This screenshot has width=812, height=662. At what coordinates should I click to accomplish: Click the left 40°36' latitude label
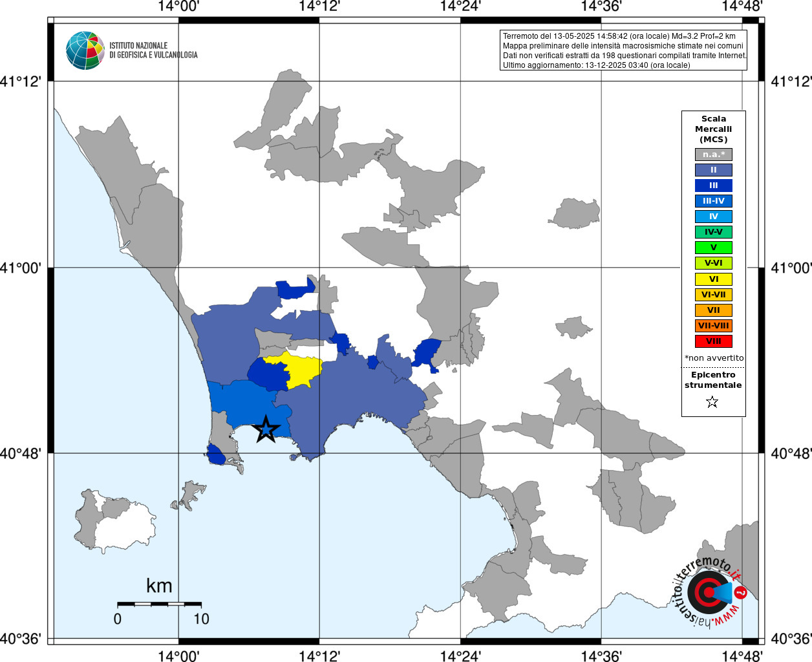(x=21, y=639)
